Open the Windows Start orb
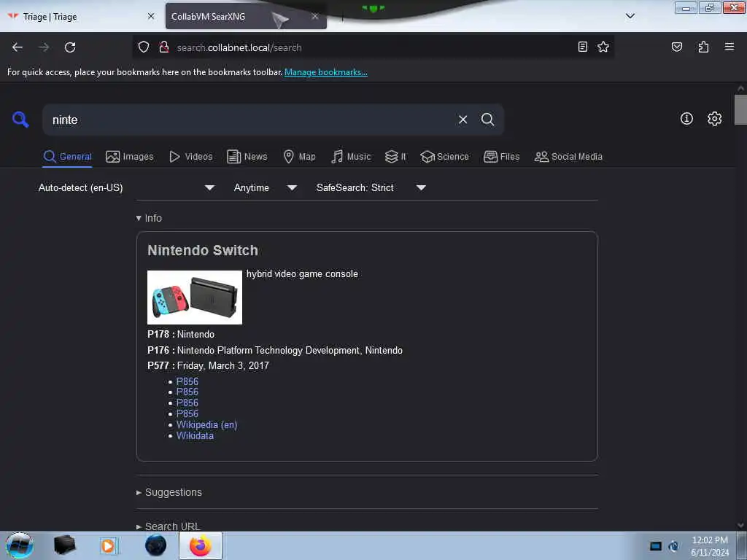747x560 pixels. pyautogui.click(x=20, y=545)
